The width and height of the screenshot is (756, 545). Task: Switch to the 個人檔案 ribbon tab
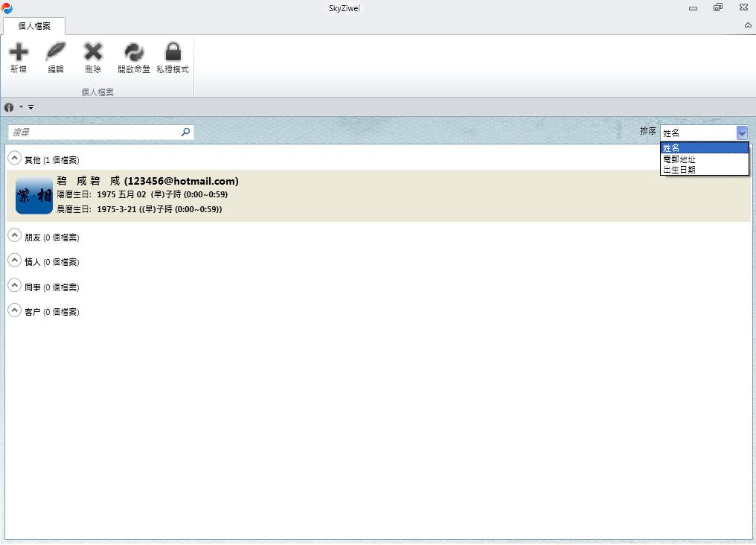pyautogui.click(x=34, y=25)
